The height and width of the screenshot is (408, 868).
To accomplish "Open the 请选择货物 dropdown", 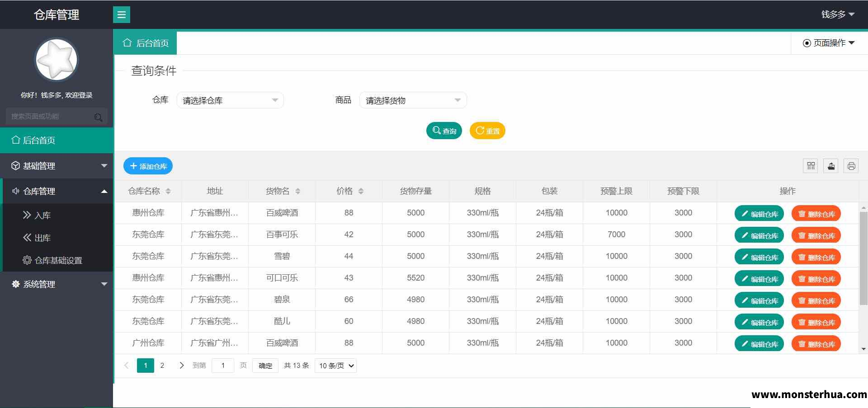I will click(413, 100).
